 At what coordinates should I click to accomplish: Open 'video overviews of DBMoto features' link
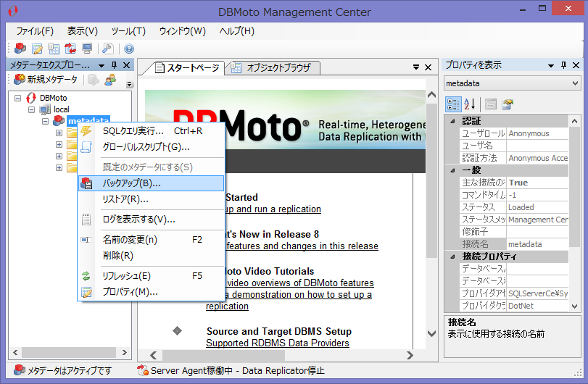point(300,283)
